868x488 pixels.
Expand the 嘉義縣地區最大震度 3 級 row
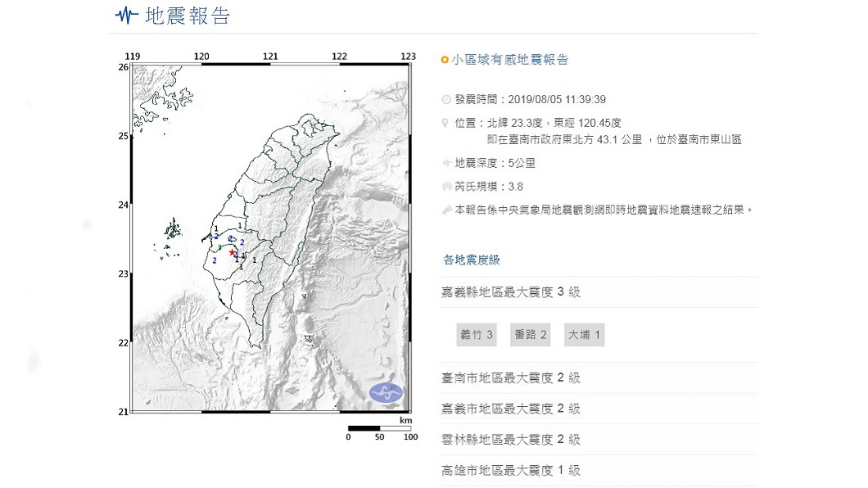pos(599,292)
